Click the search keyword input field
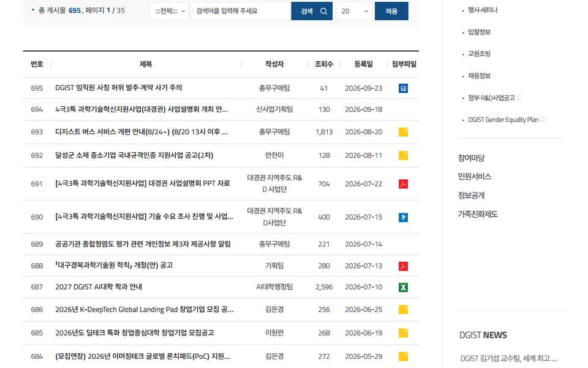588x368 pixels. click(x=240, y=11)
